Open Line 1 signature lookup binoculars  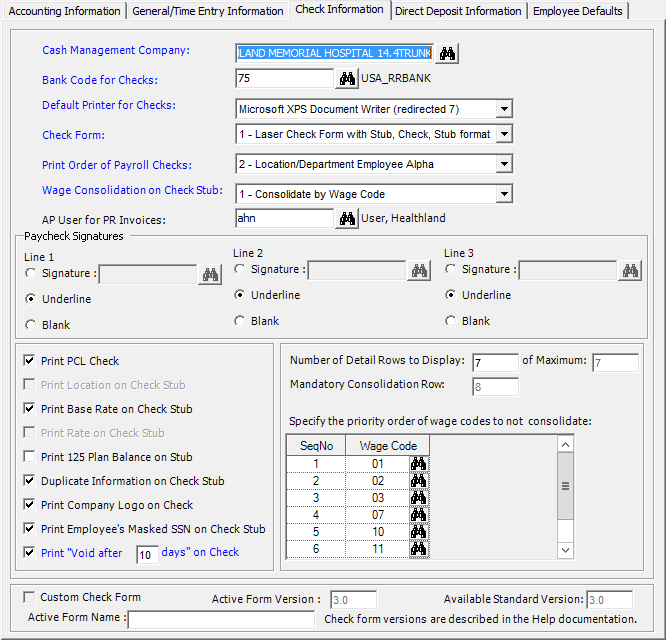(x=210, y=274)
